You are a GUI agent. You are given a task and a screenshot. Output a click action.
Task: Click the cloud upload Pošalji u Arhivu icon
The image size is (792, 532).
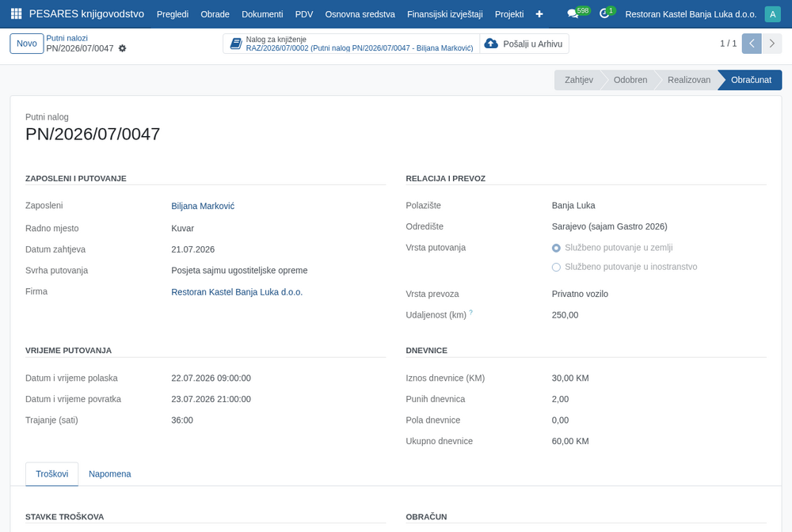[491, 44]
